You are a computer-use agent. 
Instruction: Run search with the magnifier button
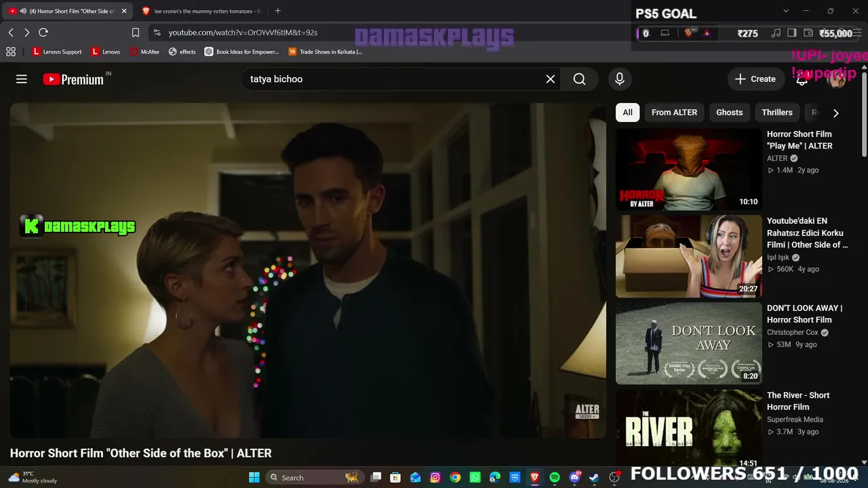point(579,79)
